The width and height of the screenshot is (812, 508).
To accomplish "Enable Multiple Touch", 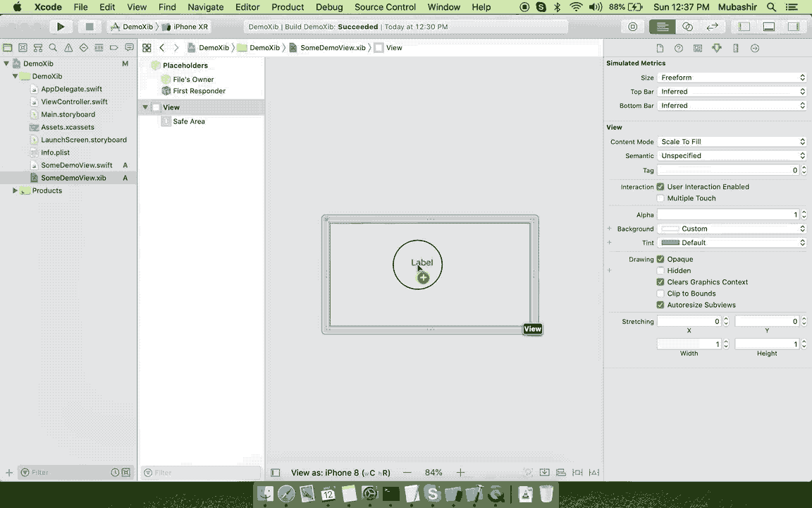I will pyautogui.click(x=660, y=198).
